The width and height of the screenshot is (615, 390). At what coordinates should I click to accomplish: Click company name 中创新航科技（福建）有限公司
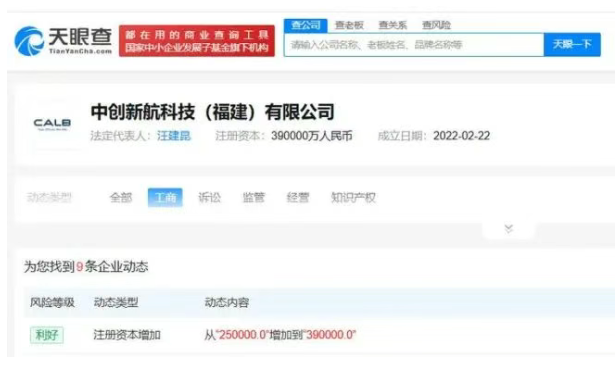(213, 112)
